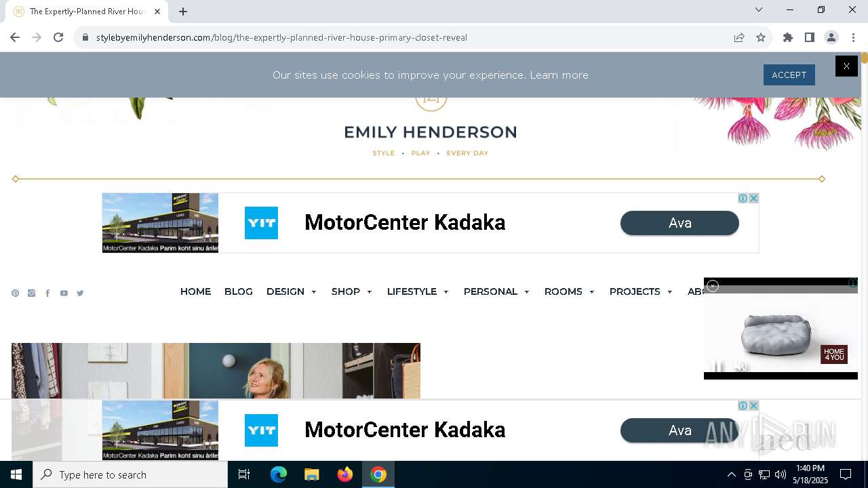The image size is (868, 488).
Task: Show hidden system tray icons
Action: [x=731, y=474]
